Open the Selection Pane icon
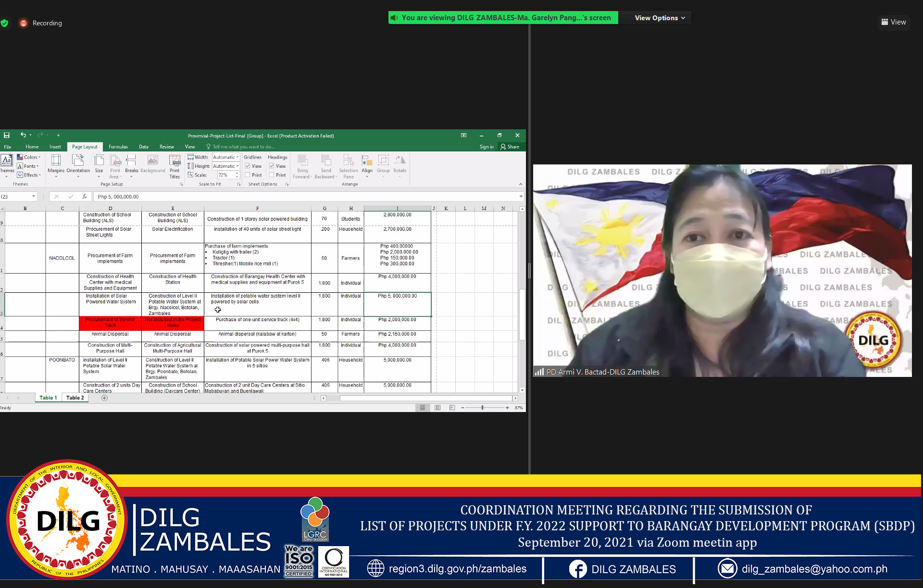The width and height of the screenshot is (923, 588). (349, 160)
